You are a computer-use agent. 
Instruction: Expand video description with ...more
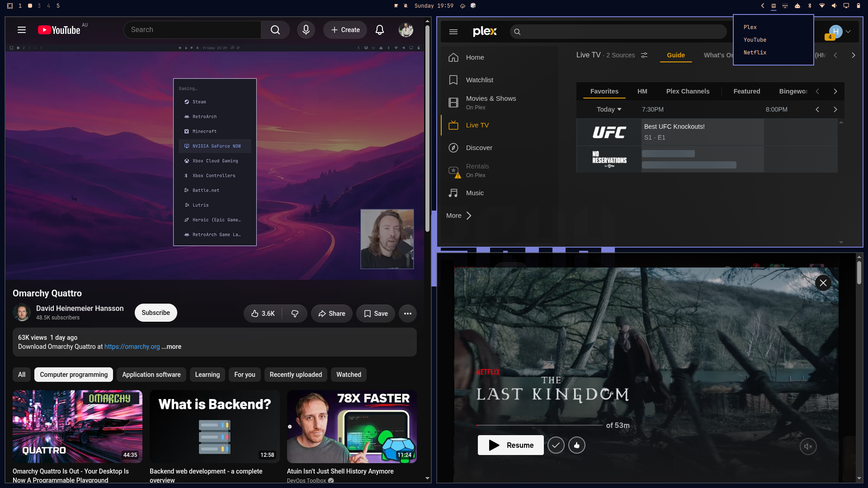coord(171,347)
